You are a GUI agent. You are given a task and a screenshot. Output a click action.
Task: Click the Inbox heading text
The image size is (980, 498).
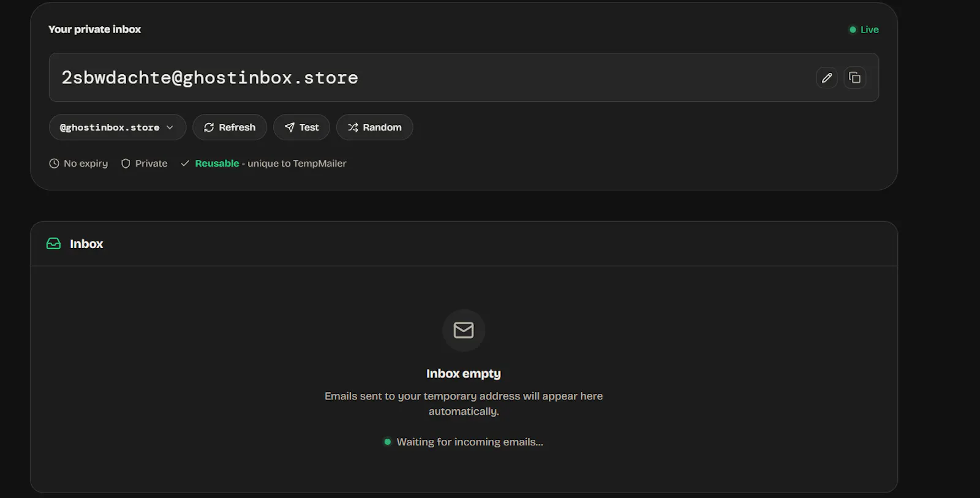tap(86, 244)
